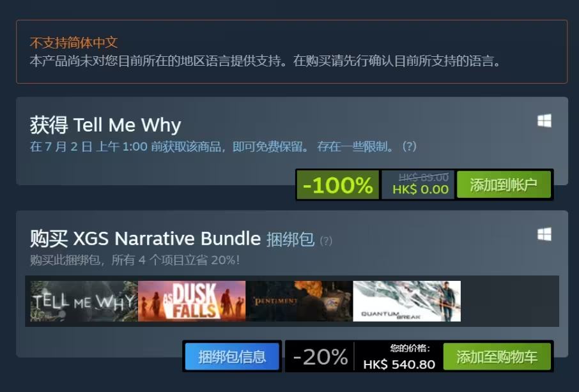The height and width of the screenshot is (392, 579).
Task: Click the Windows icon in Tell Me Why section
Action: tap(544, 121)
